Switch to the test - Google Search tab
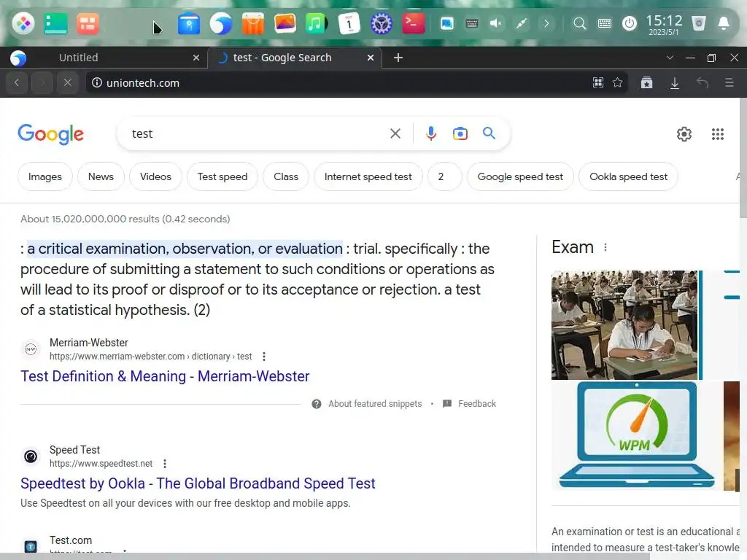Viewport: 747px width, 560px height. tap(282, 58)
